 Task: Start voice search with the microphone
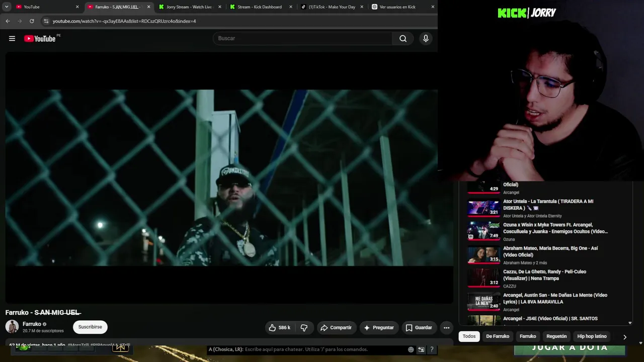(426, 38)
